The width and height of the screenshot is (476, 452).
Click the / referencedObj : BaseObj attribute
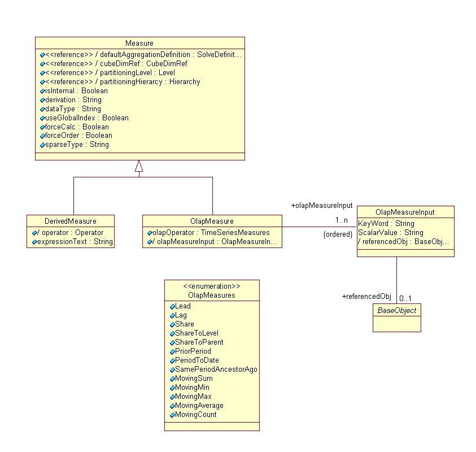[404, 242]
